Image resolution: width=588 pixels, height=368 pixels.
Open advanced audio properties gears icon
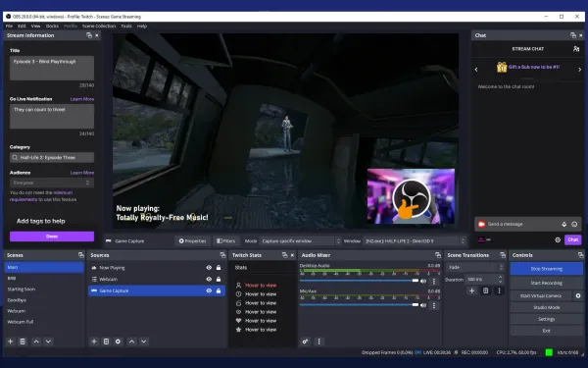click(x=305, y=342)
